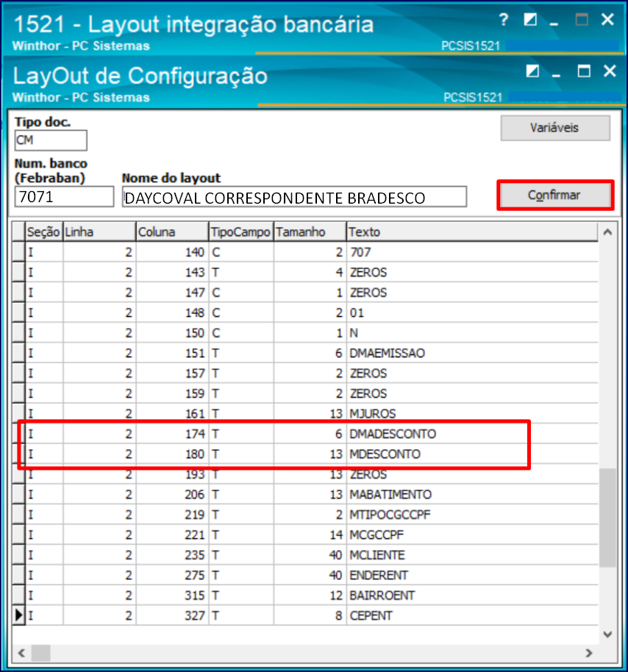Select the 'ZEROS' cell in column 147 row
628x672 pixels.
click(x=471, y=293)
